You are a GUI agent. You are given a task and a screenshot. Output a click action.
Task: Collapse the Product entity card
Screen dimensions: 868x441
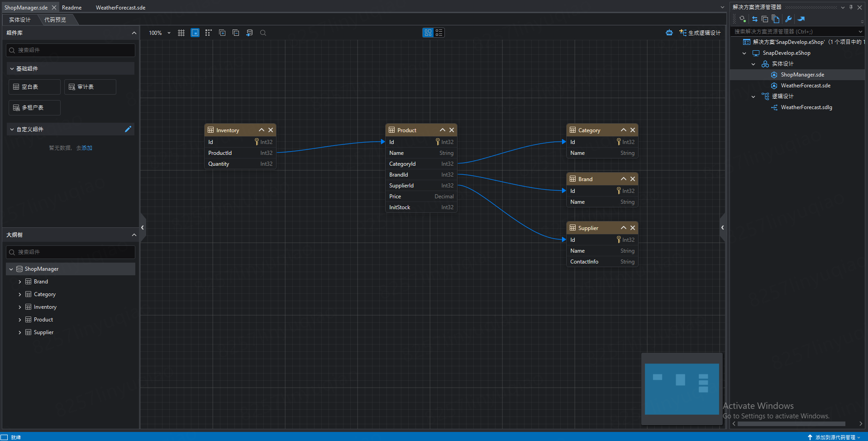tap(442, 130)
